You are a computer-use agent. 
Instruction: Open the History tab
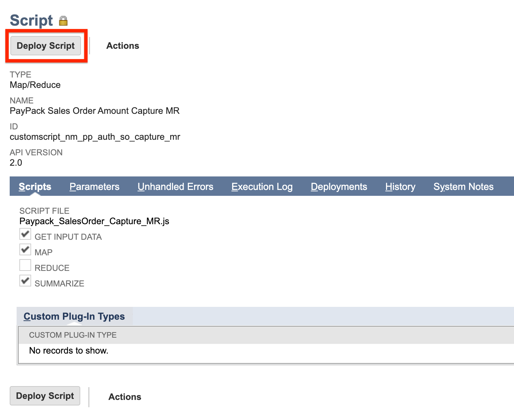[x=400, y=186]
